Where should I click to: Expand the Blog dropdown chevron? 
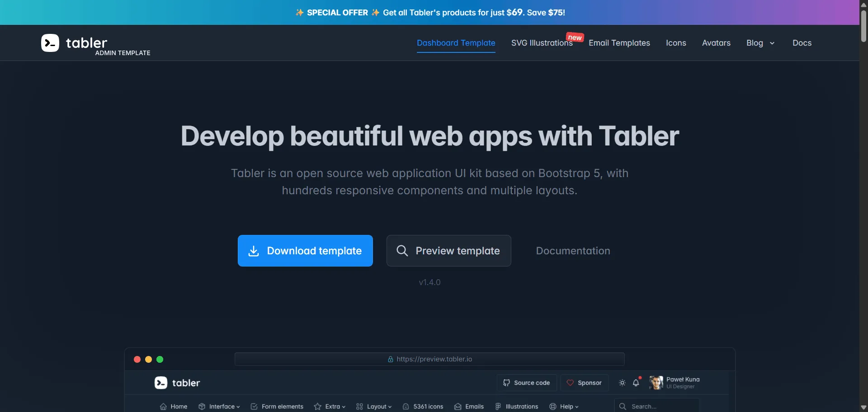(x=772, y=43)
